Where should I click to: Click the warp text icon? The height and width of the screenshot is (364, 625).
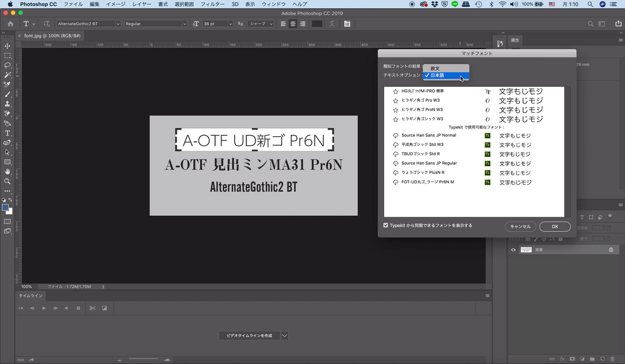tap(332, 24)
